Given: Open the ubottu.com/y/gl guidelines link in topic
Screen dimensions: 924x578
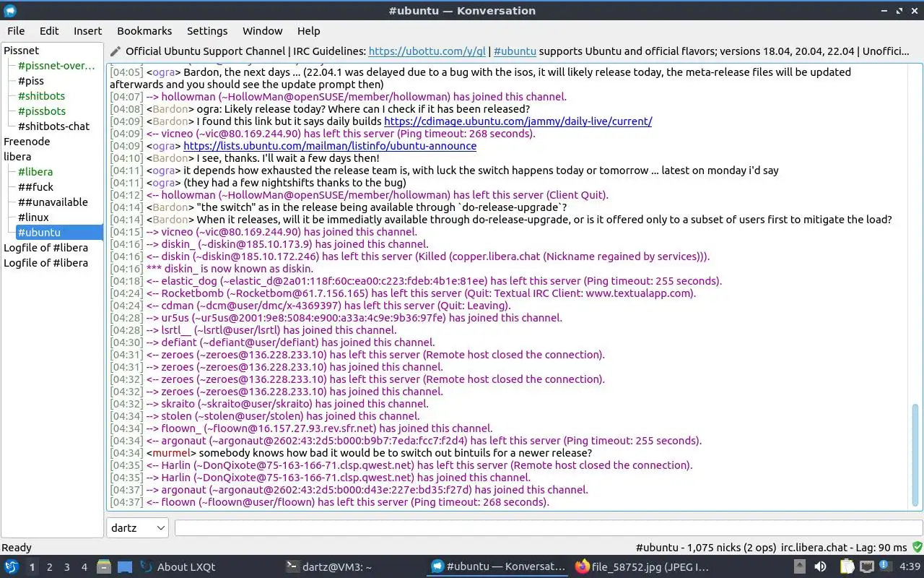Looking at the screenshot, I should [x=427, y=51].
